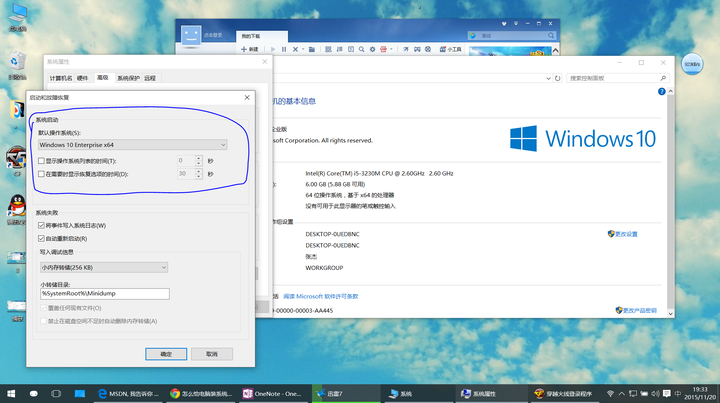
Task: Collapse the Xunlei banner with the up chevron
Action: coord(556,50)
